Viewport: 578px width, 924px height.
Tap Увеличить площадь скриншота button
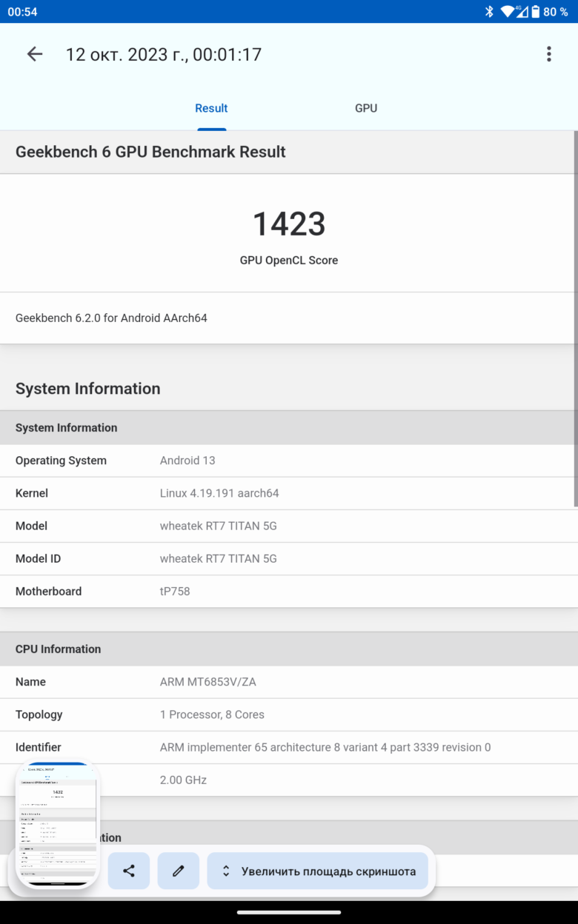(317, 871)
